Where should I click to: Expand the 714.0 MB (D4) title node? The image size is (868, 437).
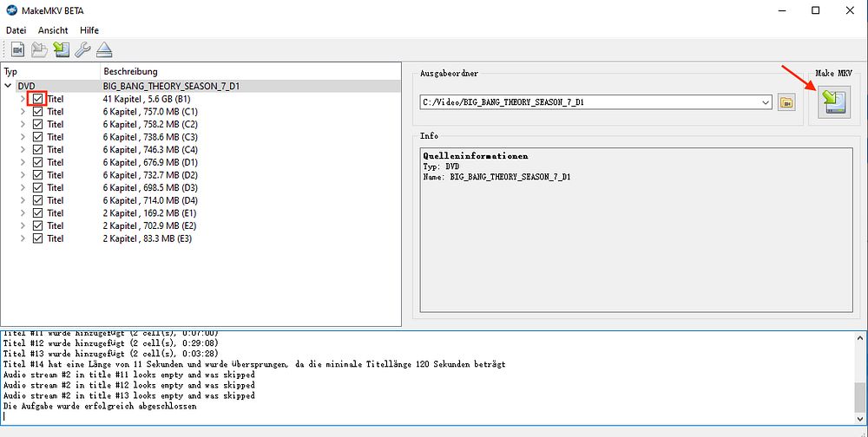coord(23,201)
